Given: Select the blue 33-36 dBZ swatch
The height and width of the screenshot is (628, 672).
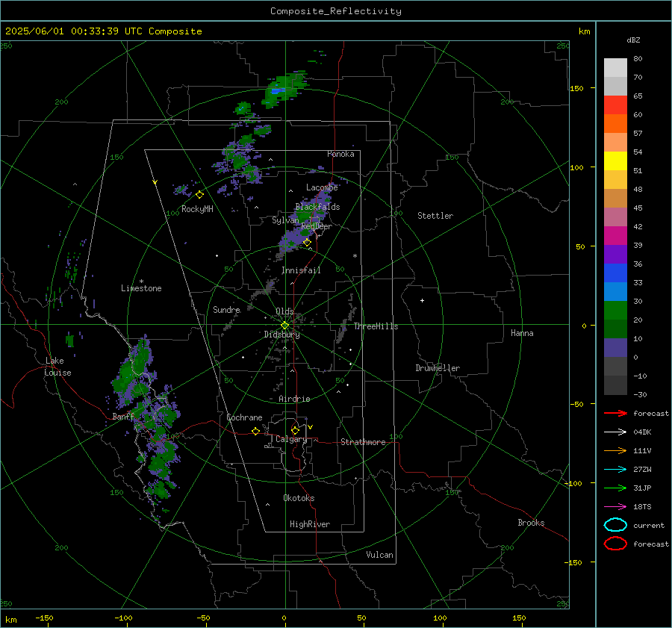Looking at the screenshot, I should coord(615,273).
